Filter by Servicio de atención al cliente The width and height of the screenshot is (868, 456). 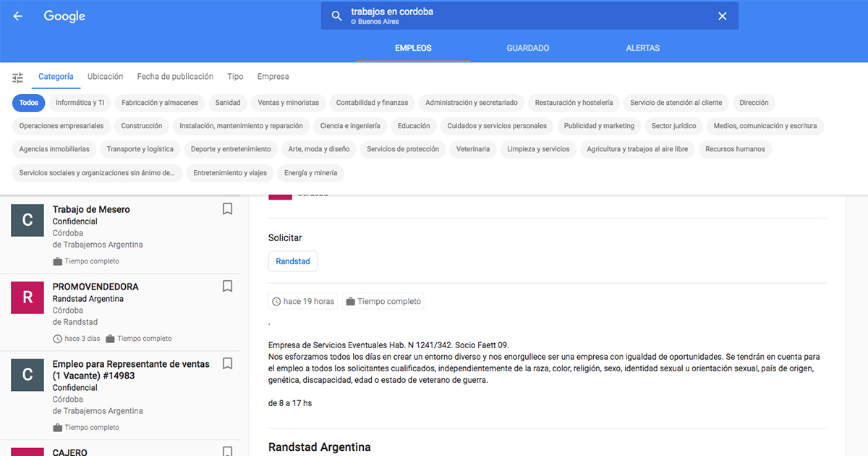[x=676, y=103]
